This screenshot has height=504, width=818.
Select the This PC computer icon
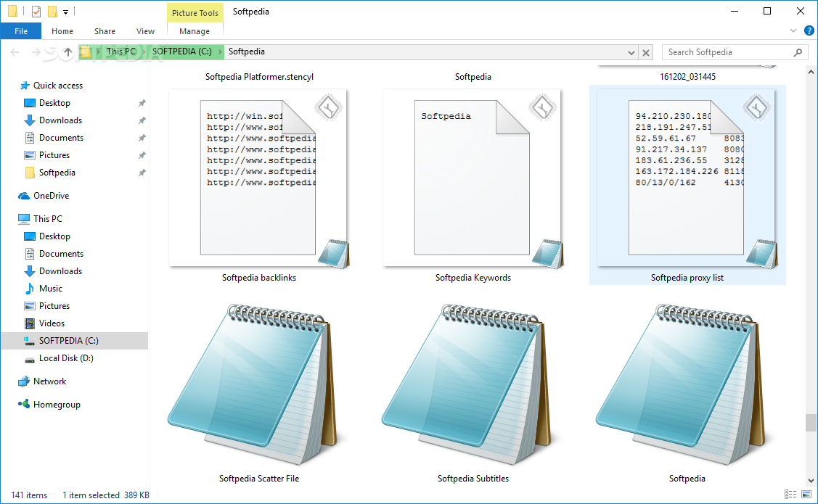point(24,219)
